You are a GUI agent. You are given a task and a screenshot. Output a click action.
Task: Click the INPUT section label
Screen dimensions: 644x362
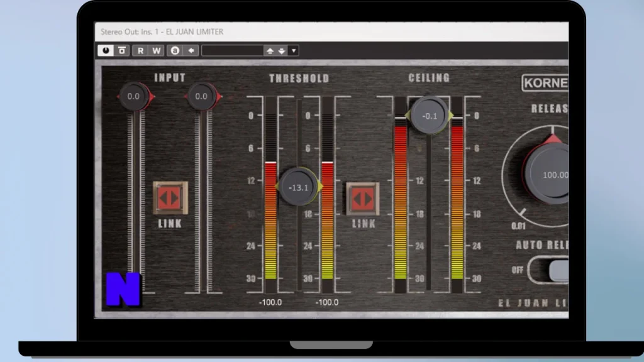170,77
